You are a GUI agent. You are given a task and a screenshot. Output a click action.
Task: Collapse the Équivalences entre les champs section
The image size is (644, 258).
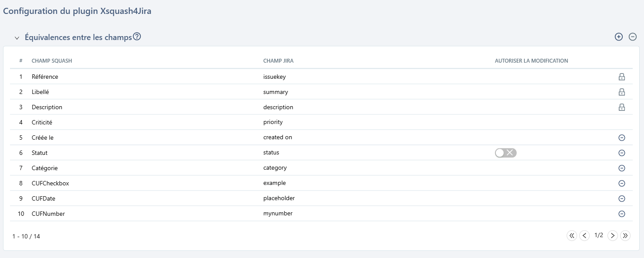(17, 38)
